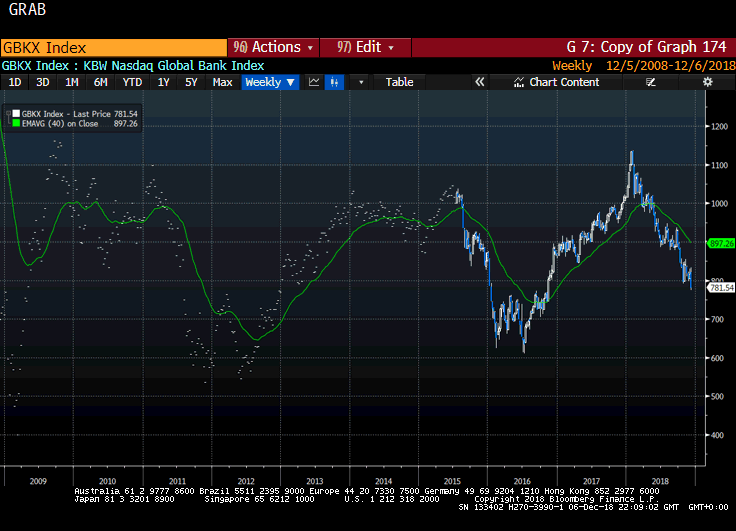Open the Actions menu
The image size is (736, 531).
pos(274,47)
